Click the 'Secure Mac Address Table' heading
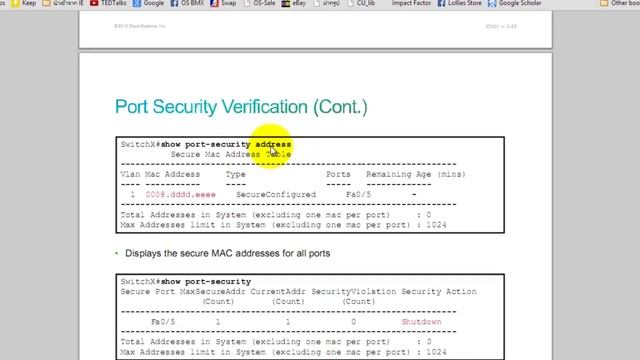 point(231,154)
